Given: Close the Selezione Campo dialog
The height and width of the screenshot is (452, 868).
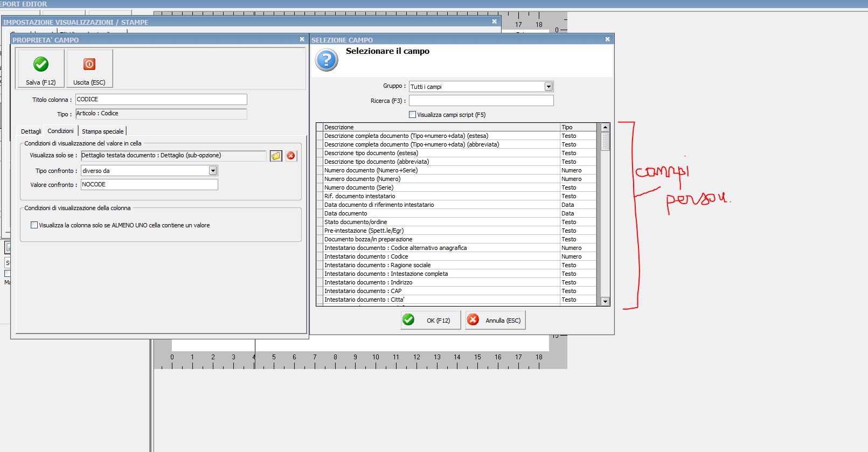Looking at the screenshot, I should (607, 39).
